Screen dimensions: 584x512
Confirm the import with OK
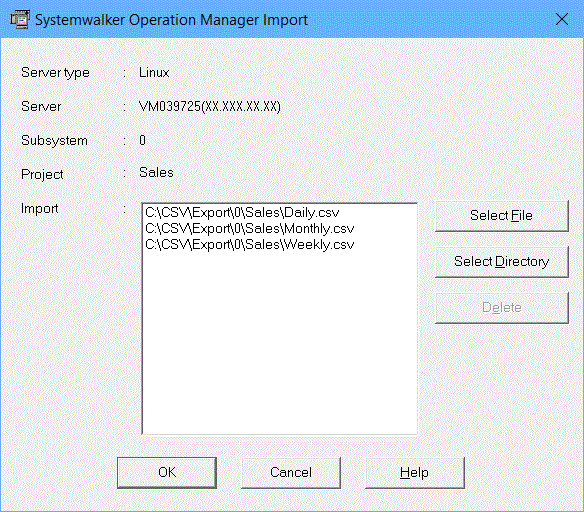tap(167, 473)
